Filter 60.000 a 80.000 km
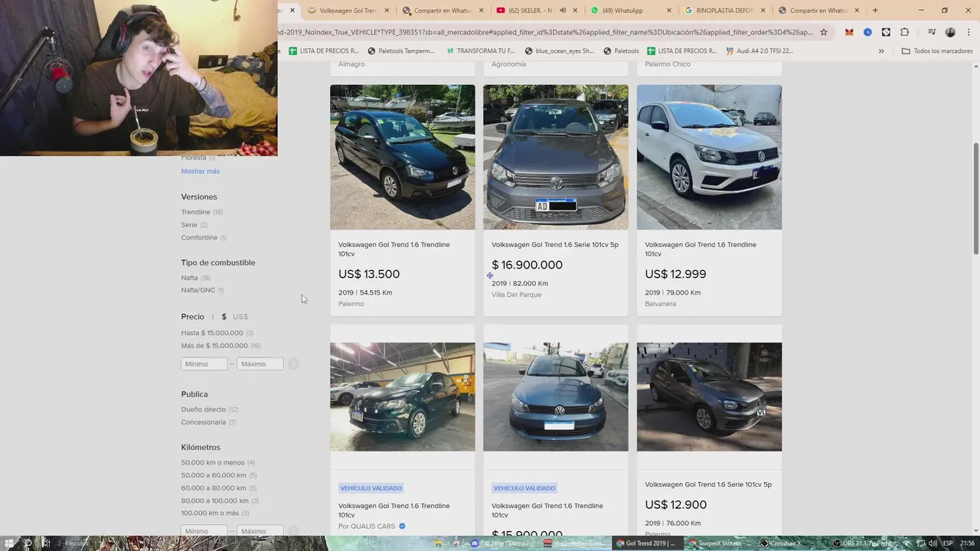Image resolution: width=980 pixels, height=551 pixels. coord(219,488)
